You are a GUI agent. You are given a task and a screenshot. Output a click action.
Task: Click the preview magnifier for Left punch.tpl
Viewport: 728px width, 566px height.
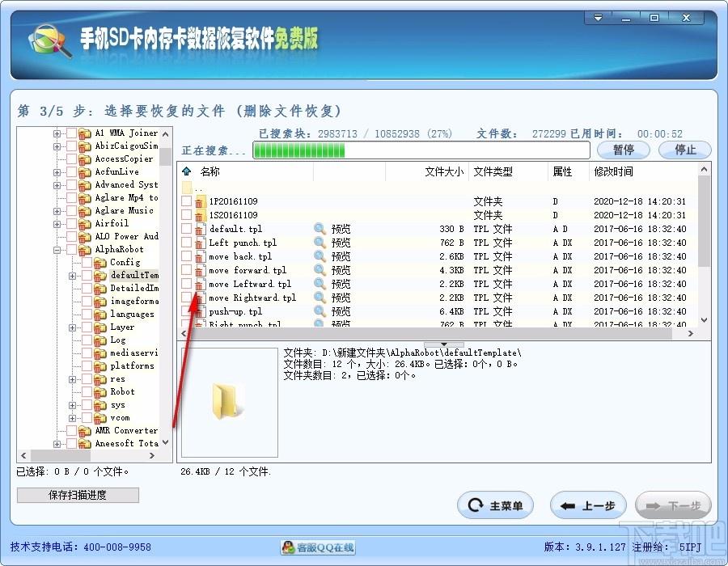click(x=320, y=243)
